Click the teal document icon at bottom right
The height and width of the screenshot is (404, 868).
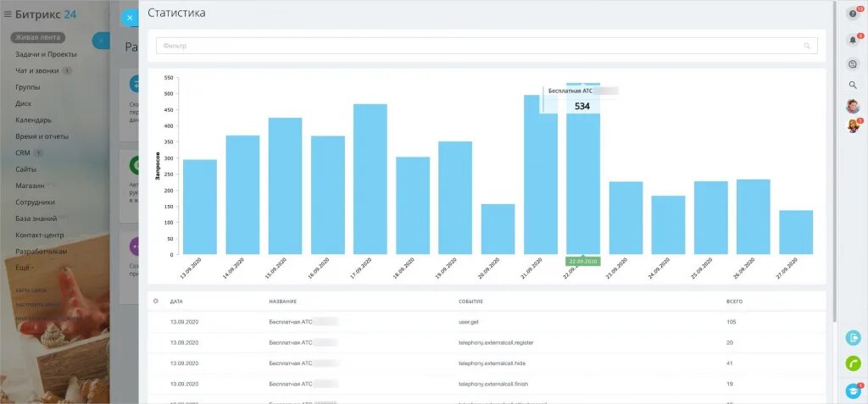click(853, 338)
